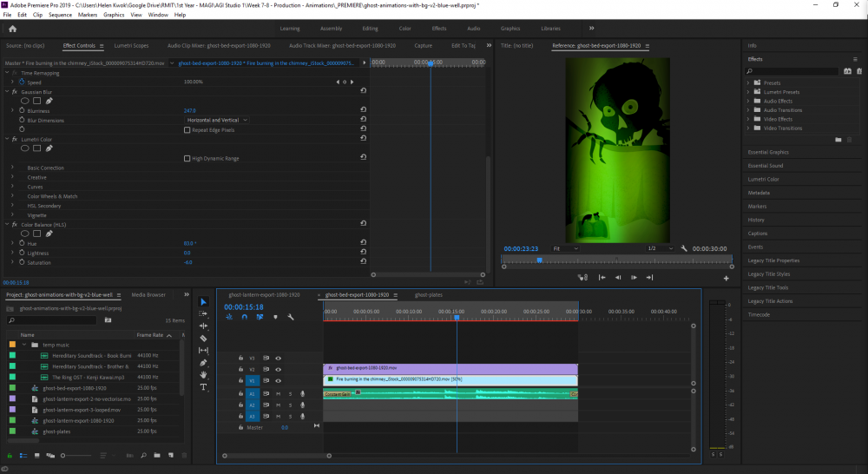Image resolution: width=868 pixels, height=474 pixels.
Task: Click the timeline playhead marker
Action: 457,318
